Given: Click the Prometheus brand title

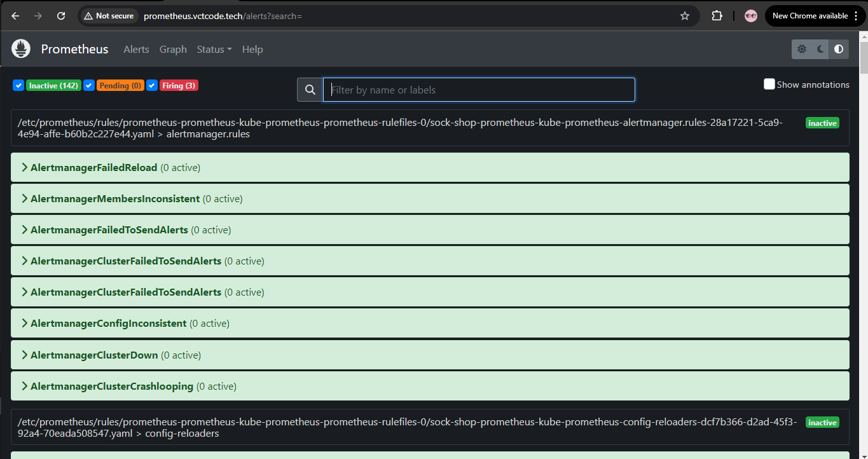Looking at the screenshot, I should click(x=74, y=49).
